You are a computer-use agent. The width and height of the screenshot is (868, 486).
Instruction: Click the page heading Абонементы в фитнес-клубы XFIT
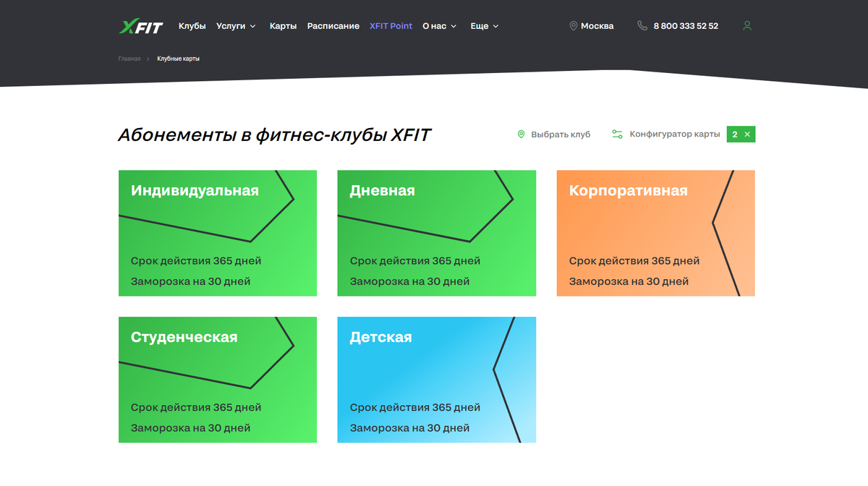(274, 135)
